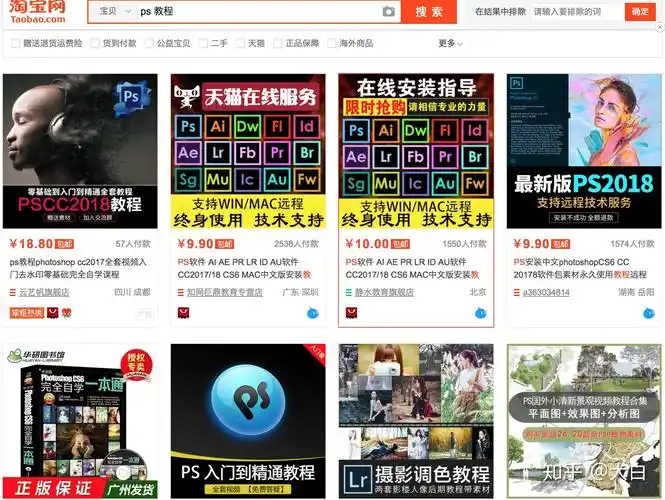Click the Tmall badge under 知网巨鼎教育专营店
The height and width of the screenshot is (500, 665).
(x=183, y=313)
